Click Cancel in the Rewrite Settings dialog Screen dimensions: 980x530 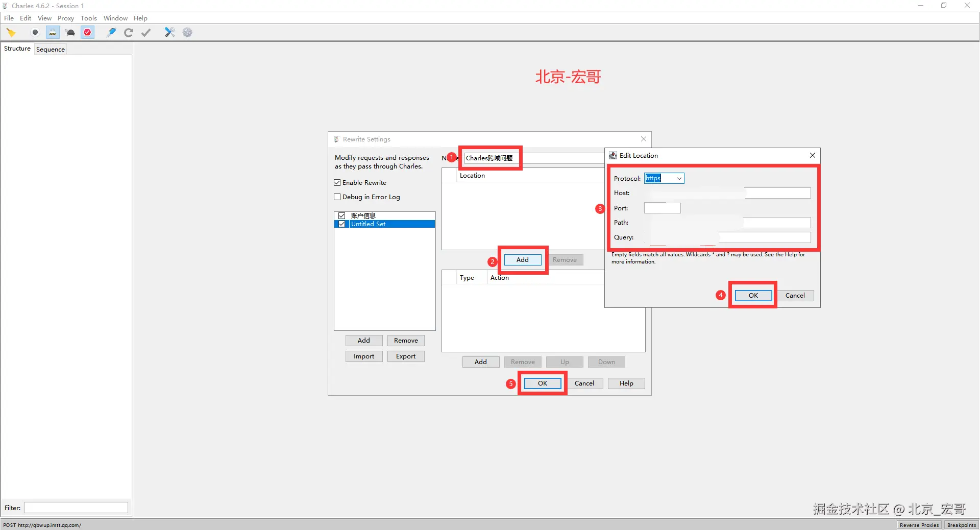click(x=584, y=383)
